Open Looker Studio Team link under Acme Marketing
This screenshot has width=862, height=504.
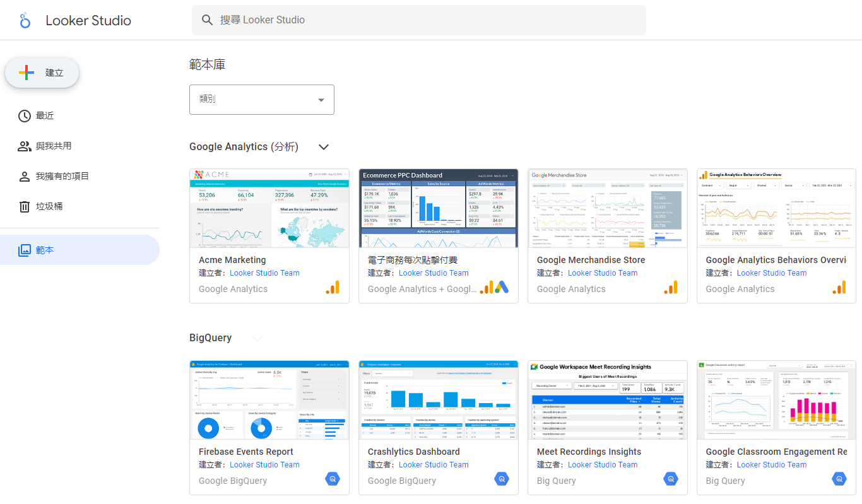(264, 273)
